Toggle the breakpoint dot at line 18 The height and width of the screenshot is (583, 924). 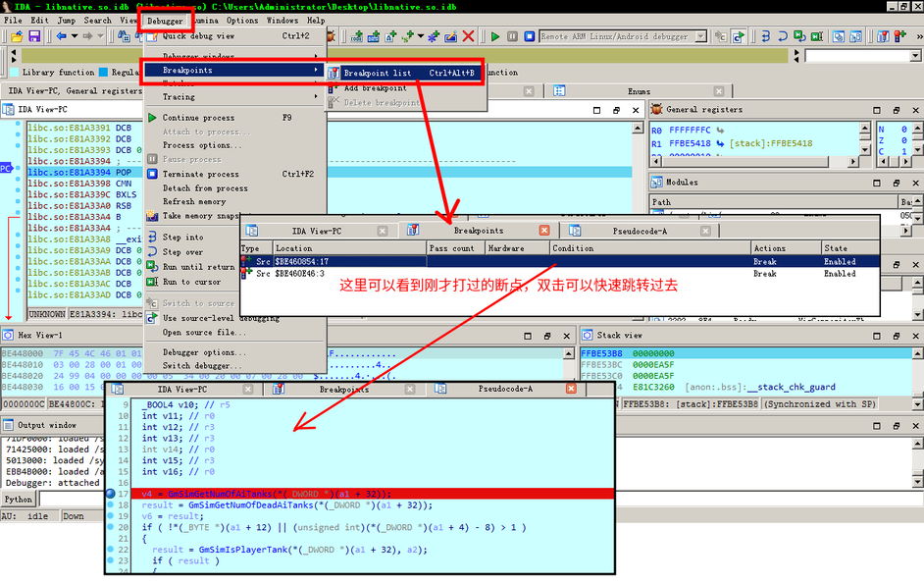[110, 504]
